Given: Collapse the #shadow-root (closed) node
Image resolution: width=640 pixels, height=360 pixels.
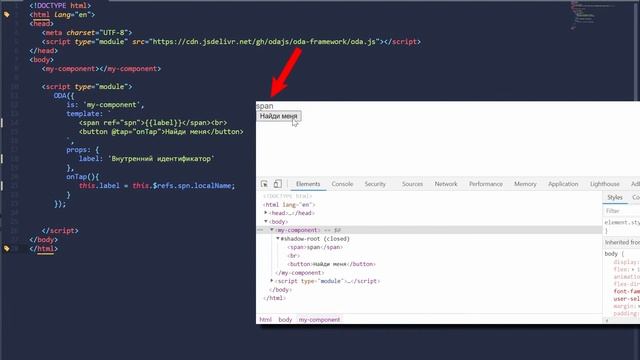Looking at the screenshot, I should pyautogui.click(x=278, y=239).
